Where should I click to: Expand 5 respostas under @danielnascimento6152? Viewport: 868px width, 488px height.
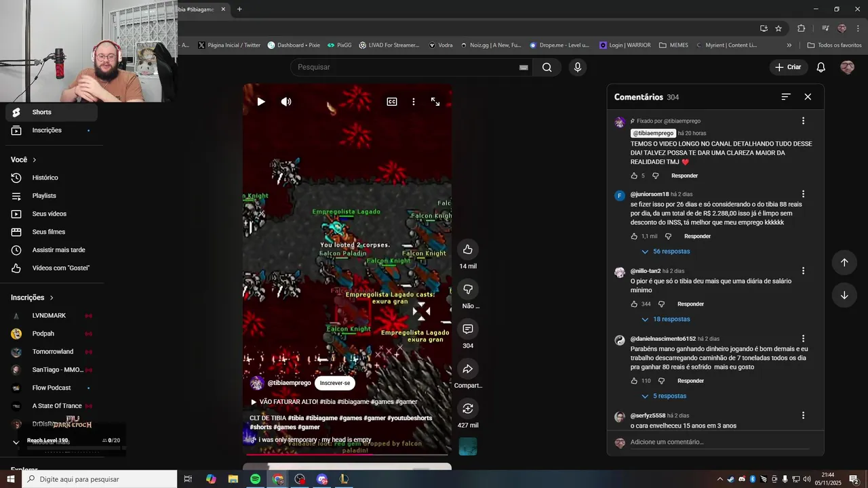tap(663, 396)
